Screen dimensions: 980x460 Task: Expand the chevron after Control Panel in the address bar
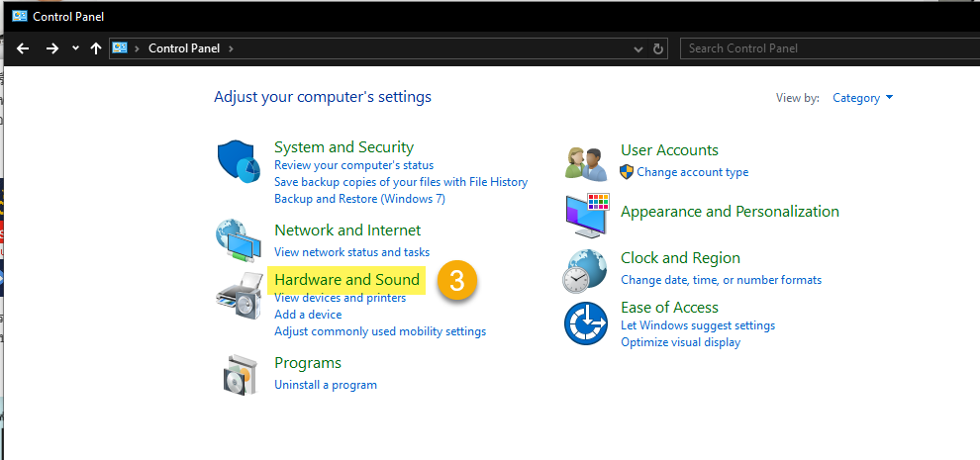(231, 48)
